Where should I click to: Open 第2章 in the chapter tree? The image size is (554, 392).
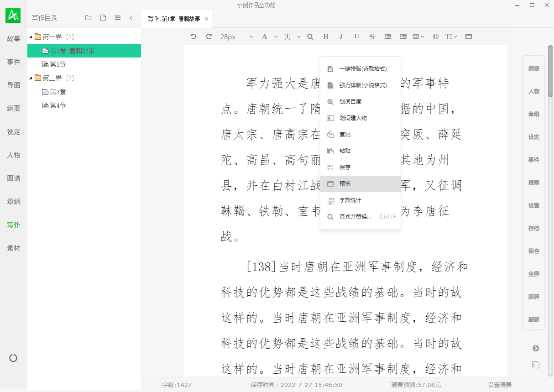58,64
